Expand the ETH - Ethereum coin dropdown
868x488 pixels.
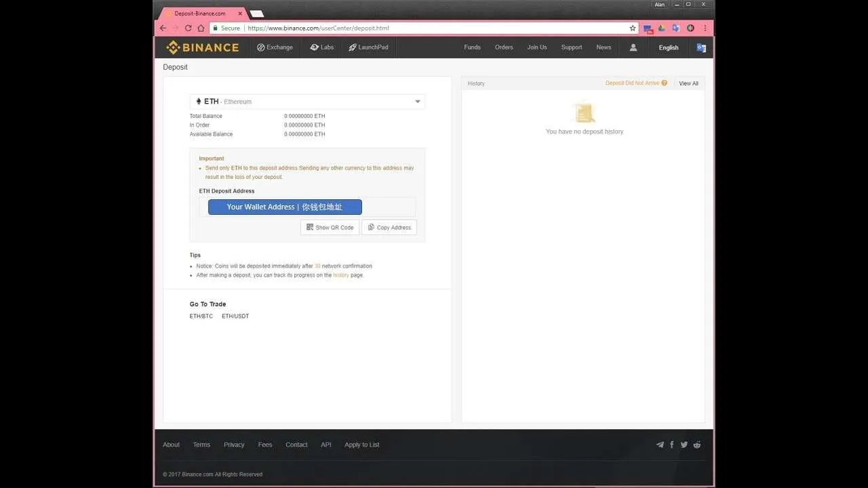pos(307,102)
